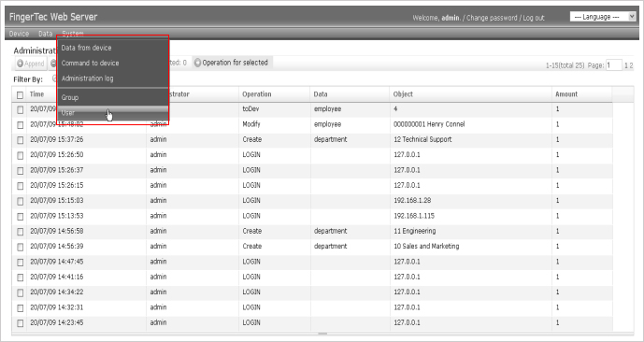This screenshot has width=644, height=342.
Task: Check the row for toDev employee operation
Action: pyautogui.click(x=21, y=110)
